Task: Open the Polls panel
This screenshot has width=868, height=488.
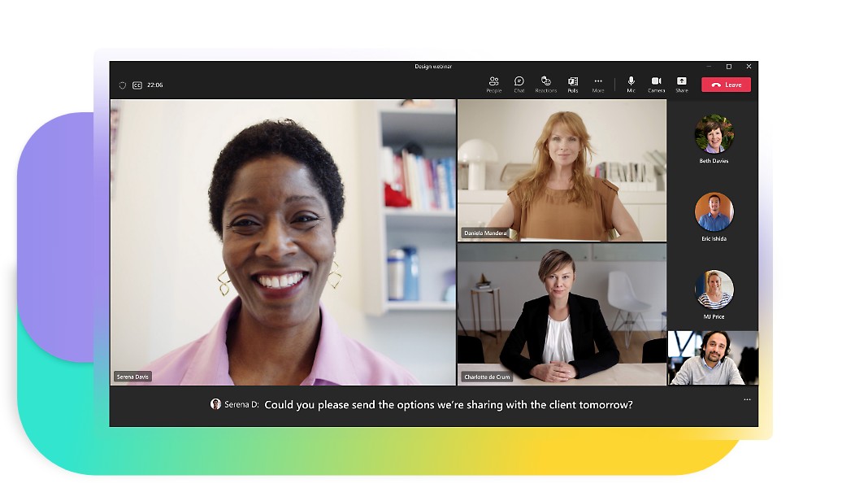Action: 572,84
